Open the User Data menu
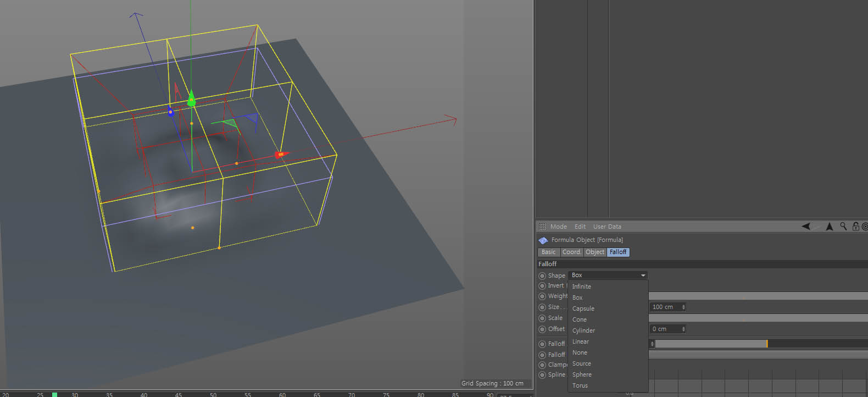868x397 pixels. (607, 227)
